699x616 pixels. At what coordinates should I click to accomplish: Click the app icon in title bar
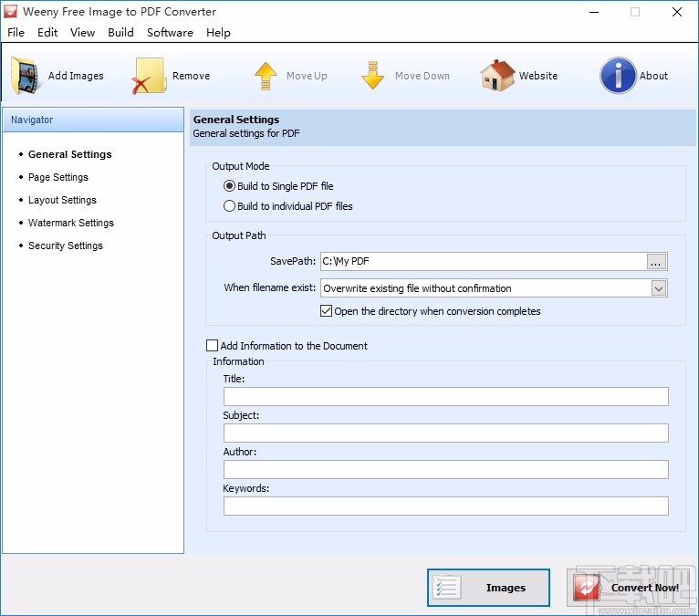click(10, 12)
